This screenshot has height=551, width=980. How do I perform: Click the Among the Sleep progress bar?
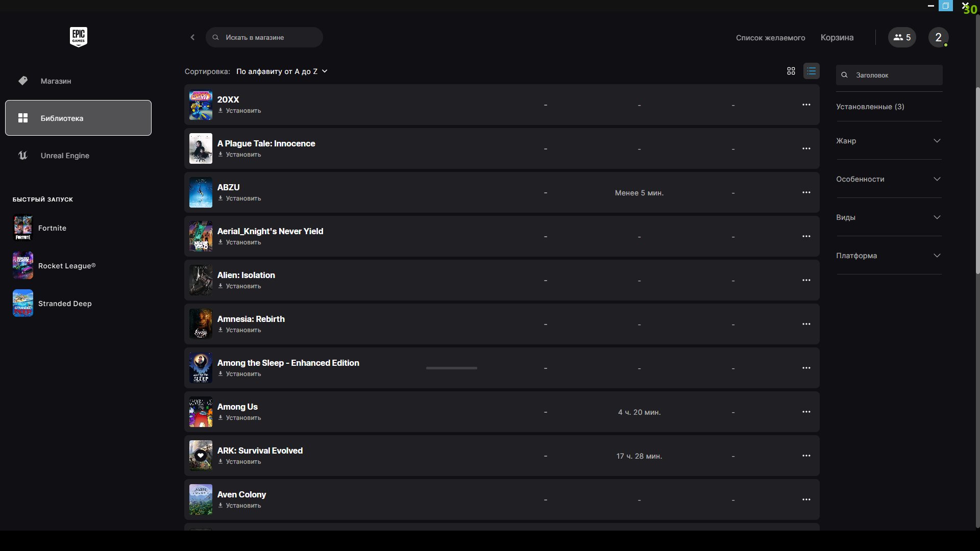point(451,368)
